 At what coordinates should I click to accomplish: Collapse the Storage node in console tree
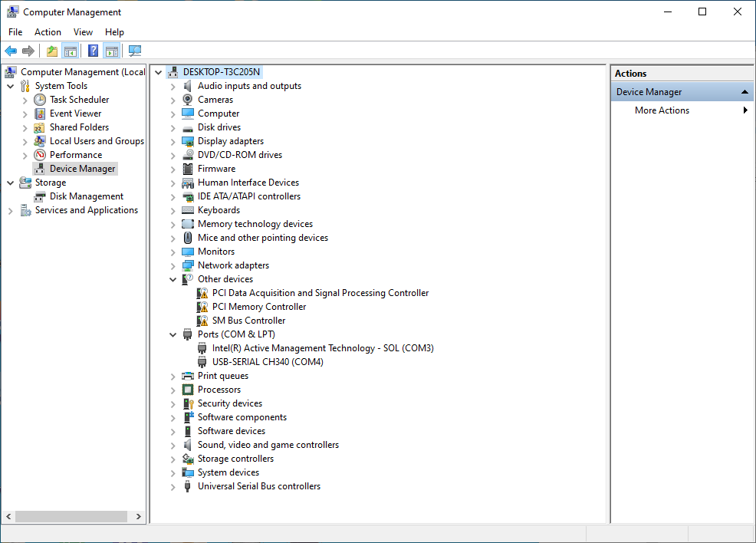click(10, 183)
